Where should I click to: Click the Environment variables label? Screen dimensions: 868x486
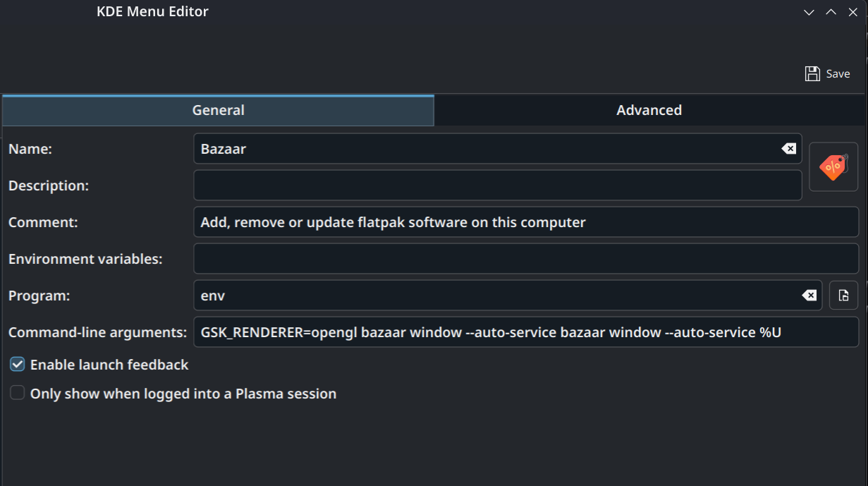click(x=85, y=259)
